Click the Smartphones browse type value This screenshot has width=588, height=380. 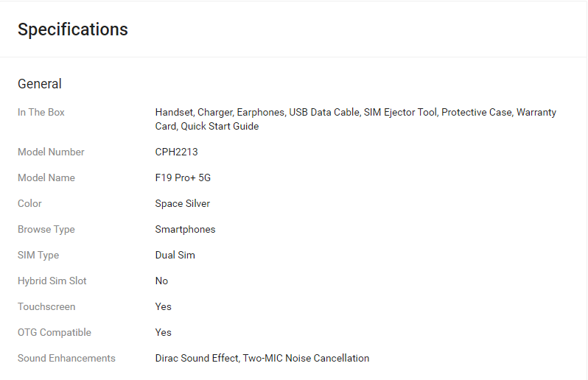click(185, 230)
